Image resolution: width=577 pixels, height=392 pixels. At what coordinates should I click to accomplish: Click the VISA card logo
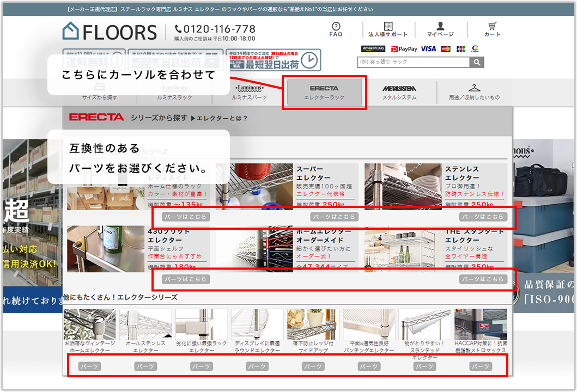(x=428, y=48)
